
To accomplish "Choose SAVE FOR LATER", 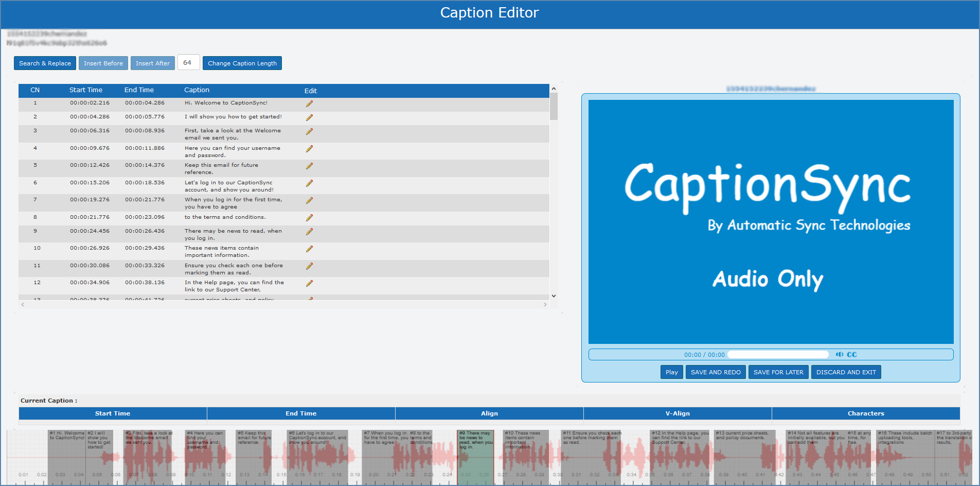I will tap(778, 372).
